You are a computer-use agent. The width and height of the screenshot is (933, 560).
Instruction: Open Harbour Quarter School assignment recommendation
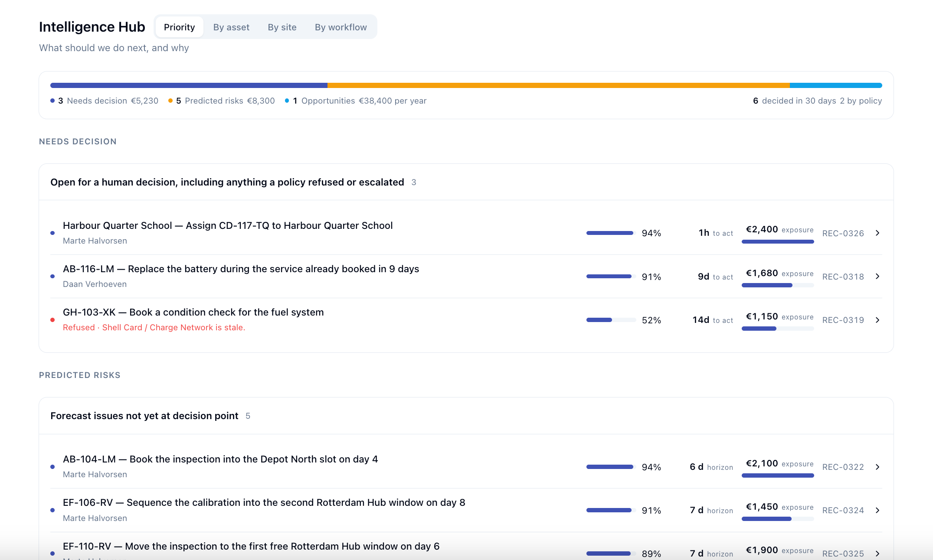coord(466,233)
